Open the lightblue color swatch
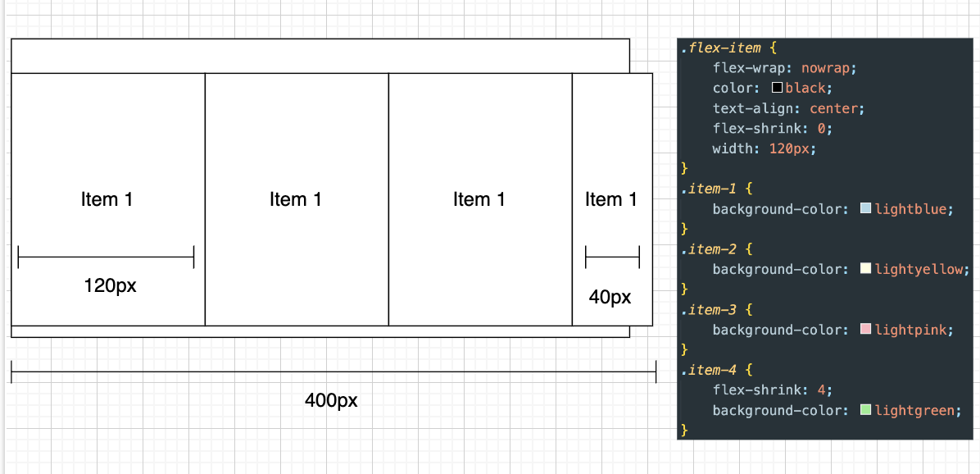 tap(865, 209)
